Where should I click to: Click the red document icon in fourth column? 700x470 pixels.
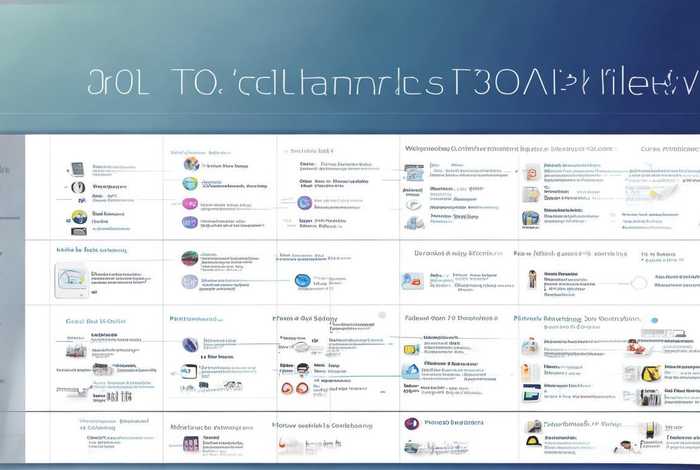532,173
